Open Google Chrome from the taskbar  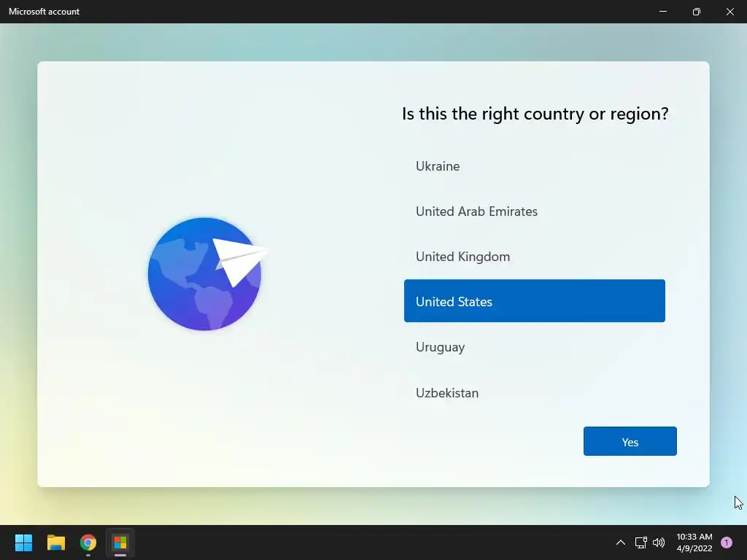(x=88, y=542)
